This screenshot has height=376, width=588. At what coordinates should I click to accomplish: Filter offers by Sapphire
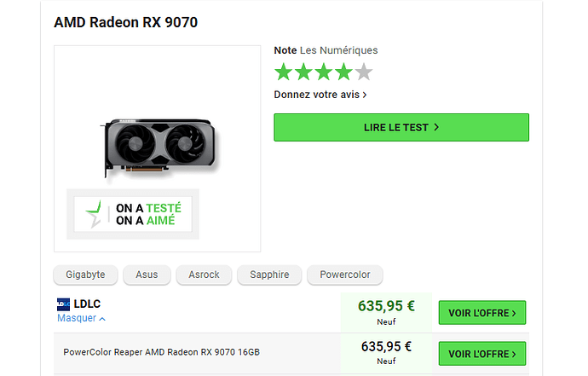[269, 275]
